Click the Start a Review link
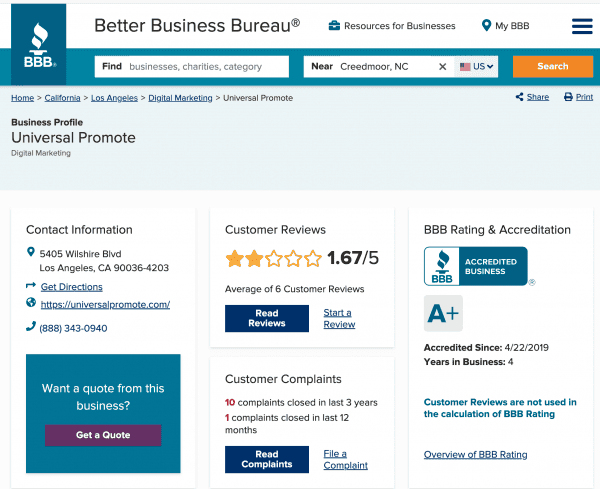600x489 pixels. click(x=339, y=318)
